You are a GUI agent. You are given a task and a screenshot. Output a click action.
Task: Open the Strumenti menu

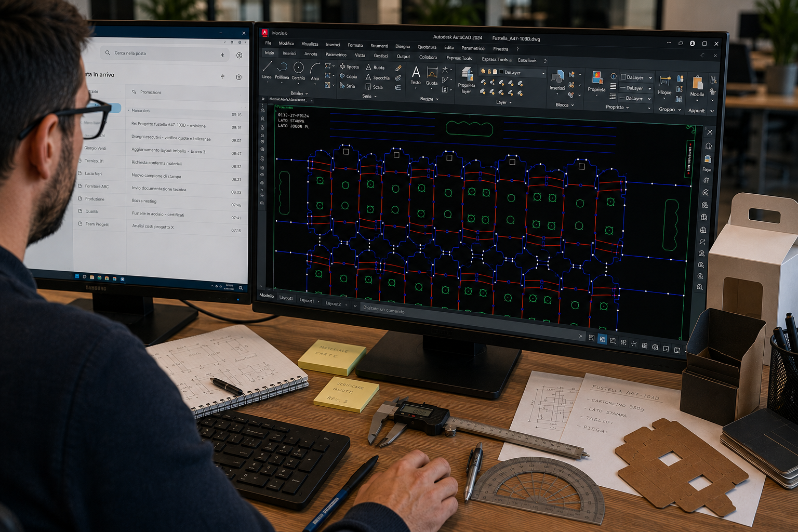pos(379,46)
